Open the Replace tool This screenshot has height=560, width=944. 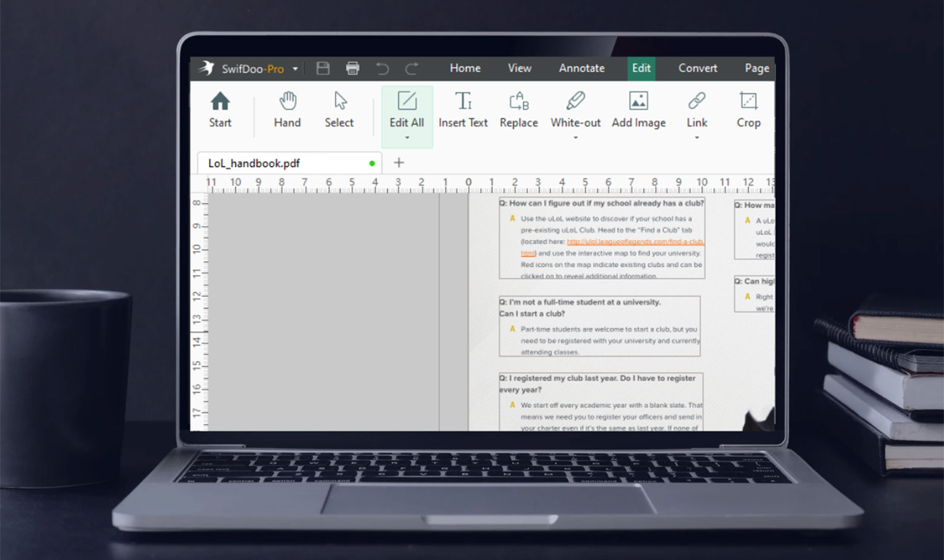tap(518, 109)
